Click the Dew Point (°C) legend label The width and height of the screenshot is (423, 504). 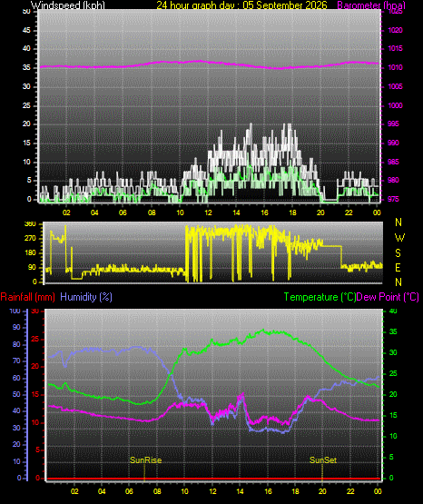coord(388,297)
